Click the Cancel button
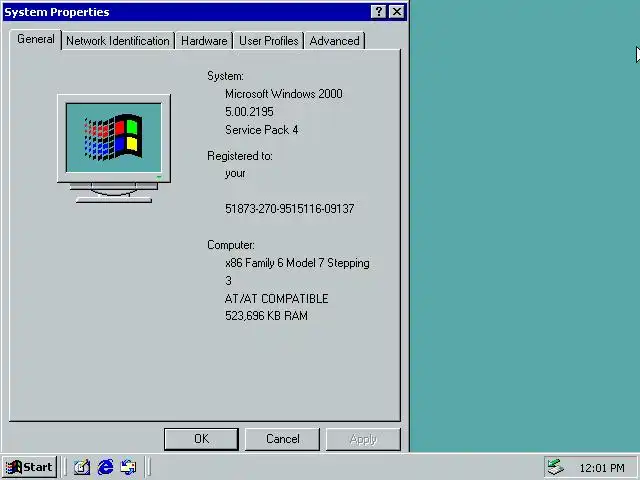Screen dimensions: 640x480 click(282, 439)
